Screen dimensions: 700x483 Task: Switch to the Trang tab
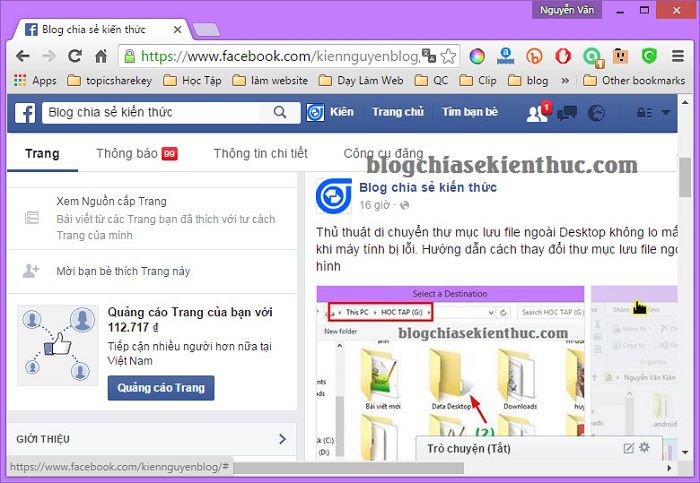42,154
